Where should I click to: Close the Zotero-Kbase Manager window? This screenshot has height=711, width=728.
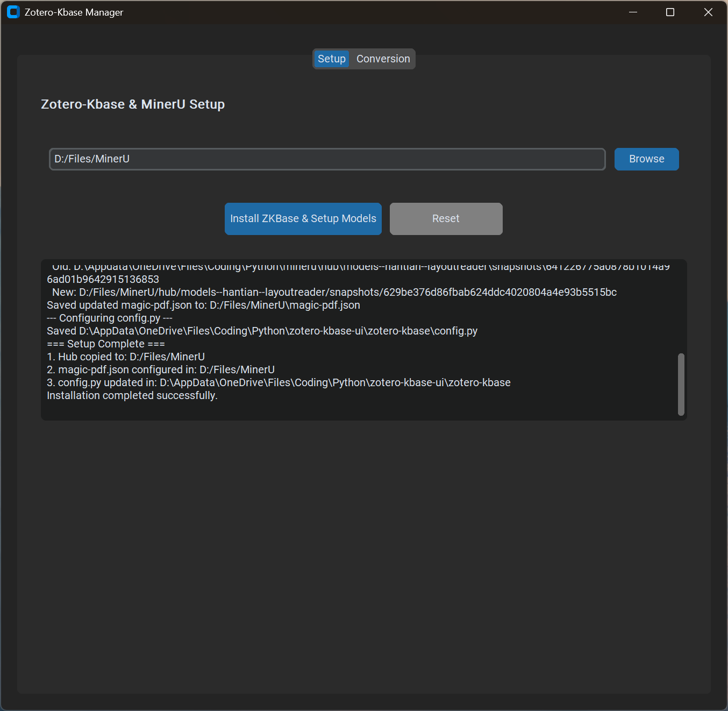click(x=708, y=12)
